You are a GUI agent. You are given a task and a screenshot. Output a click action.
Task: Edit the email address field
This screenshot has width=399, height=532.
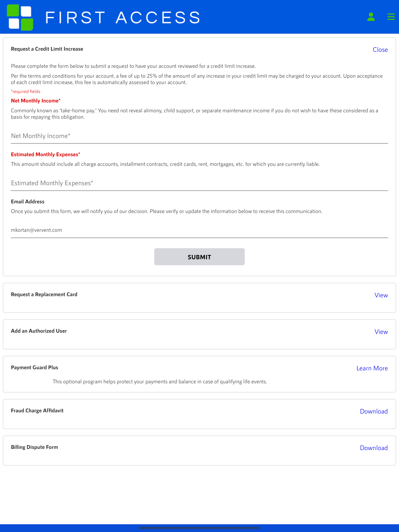(x=199, y=230)
